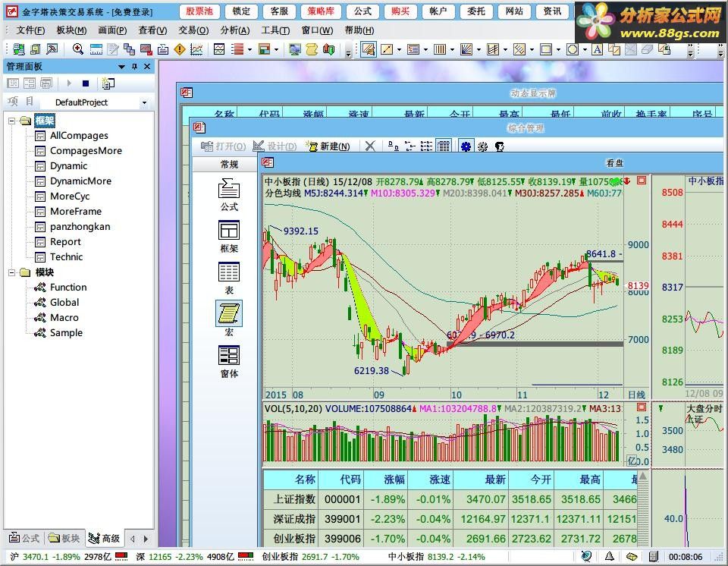Open the DefaultProject dropdown

coord(144,102)
